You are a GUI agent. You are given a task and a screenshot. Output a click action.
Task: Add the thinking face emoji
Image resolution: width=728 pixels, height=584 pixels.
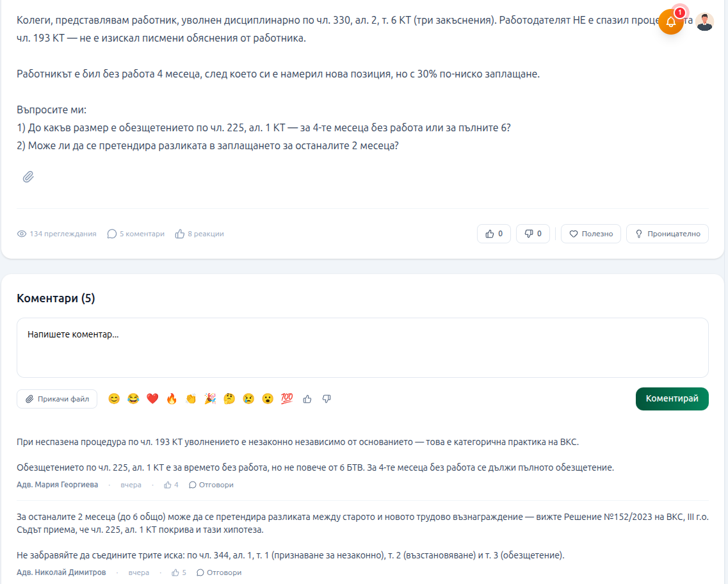pos(229,399)
